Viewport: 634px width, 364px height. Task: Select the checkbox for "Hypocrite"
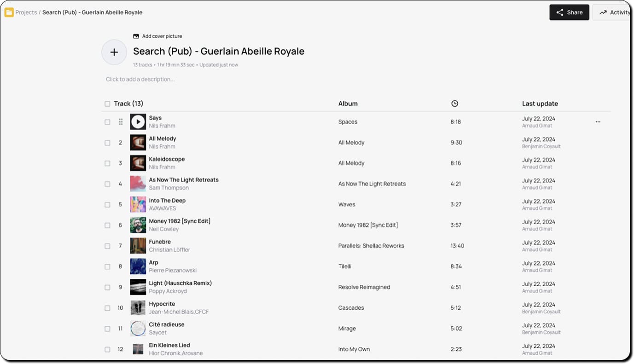107,308
